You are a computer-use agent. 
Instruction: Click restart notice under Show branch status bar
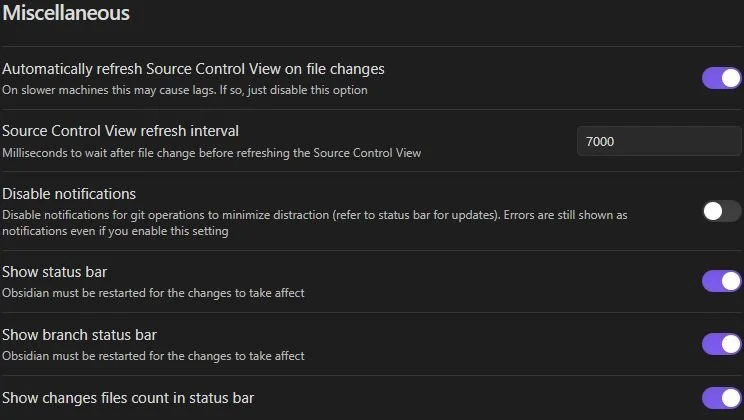153,355
